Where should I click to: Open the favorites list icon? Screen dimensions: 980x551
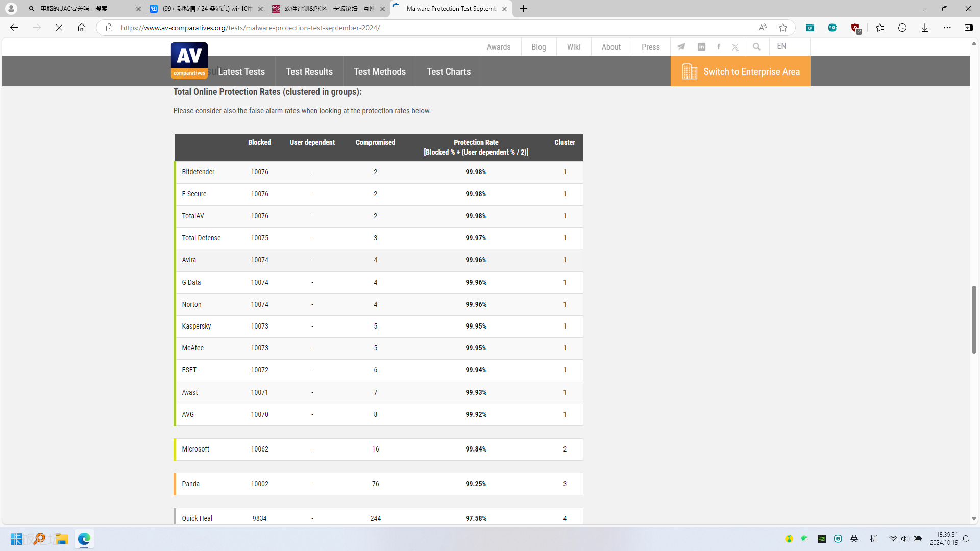(880, 28)
